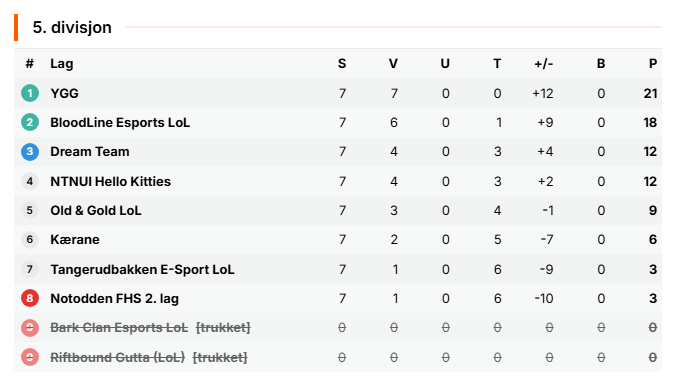
Task: Open Notodden FHS 2. lag team
Action: [114, 299]
